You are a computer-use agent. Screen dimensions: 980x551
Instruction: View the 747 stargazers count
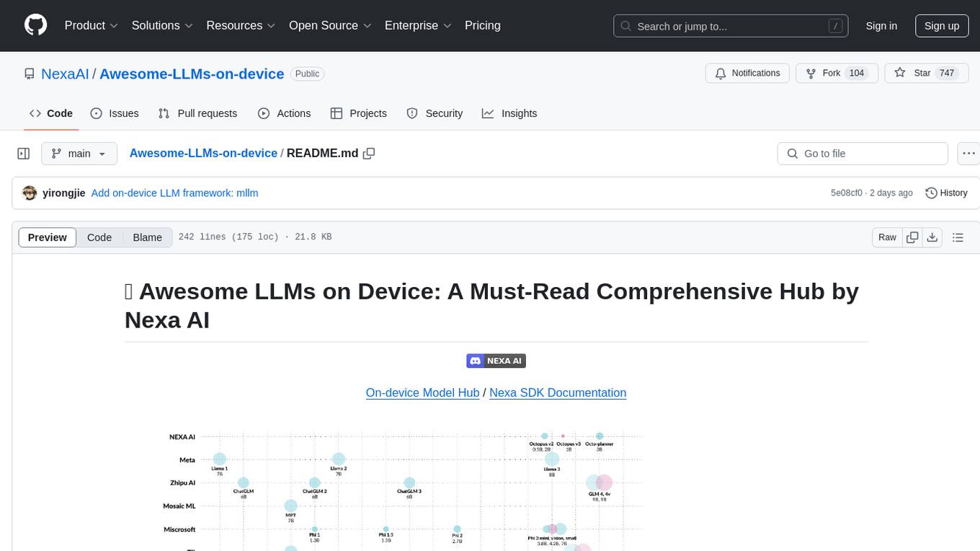coord(946,74)
